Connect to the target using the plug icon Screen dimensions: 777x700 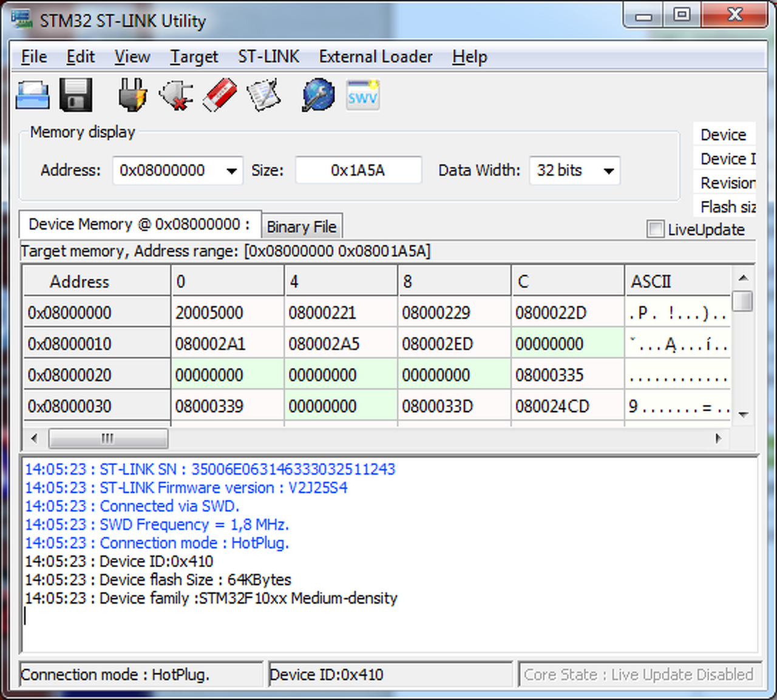132,95
